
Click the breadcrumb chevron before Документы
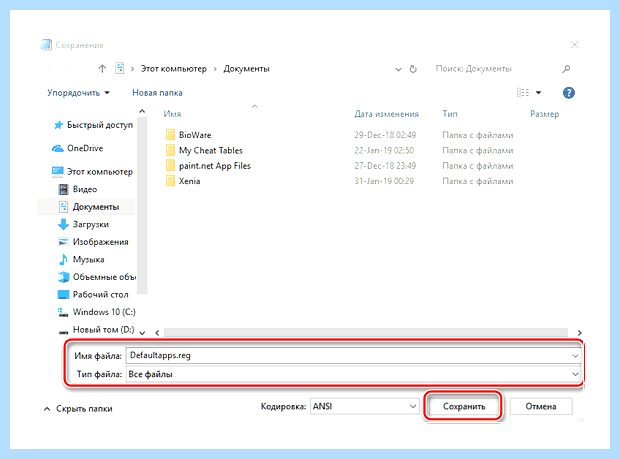point(215,69)
